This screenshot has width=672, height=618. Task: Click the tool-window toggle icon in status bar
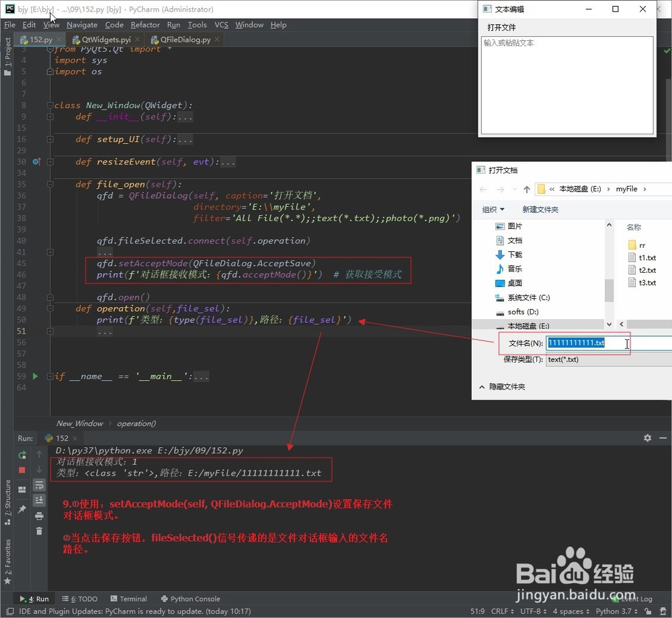tap(10, 611)
